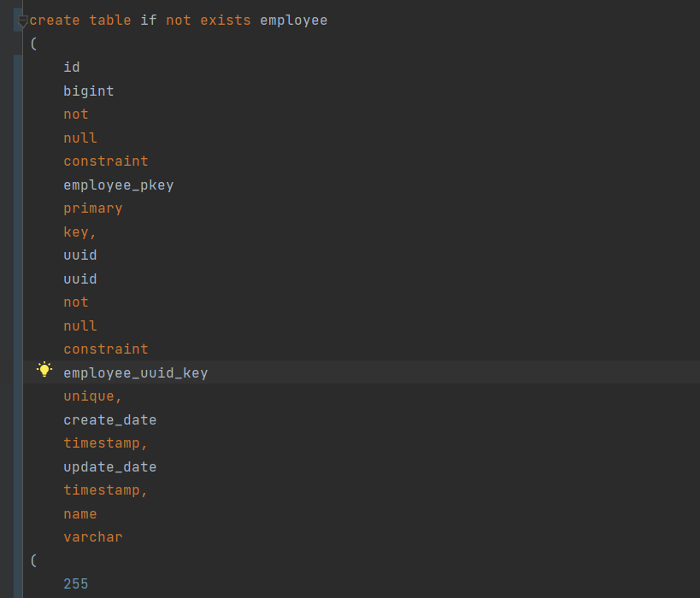This screenshot has width=700, height=598.
Task: Click the yellow lightbulb quick-fix icon
Action: [44, 370]
